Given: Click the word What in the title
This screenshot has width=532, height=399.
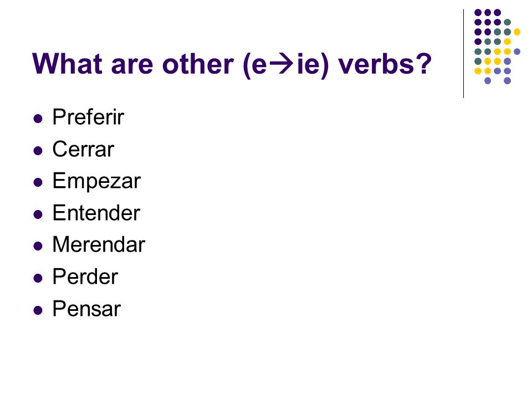Looking at the screenshot, I should click(67, 63).
